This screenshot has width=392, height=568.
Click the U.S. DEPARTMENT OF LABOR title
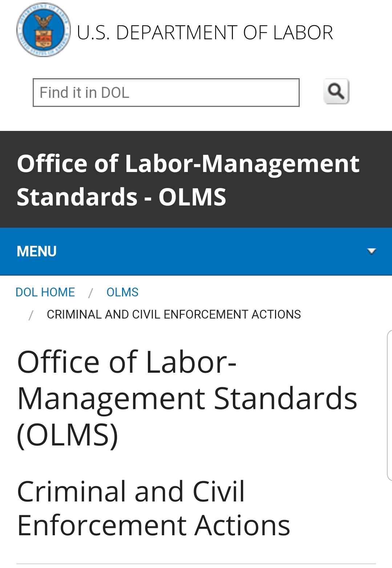205,32
